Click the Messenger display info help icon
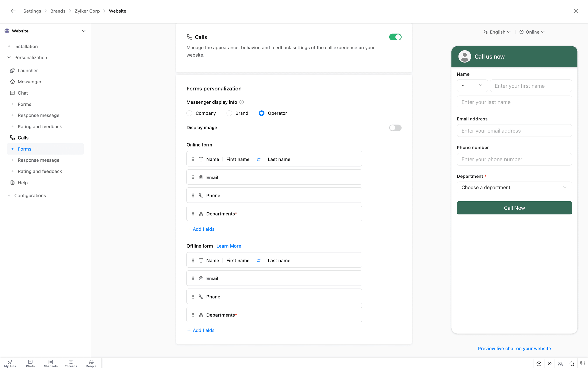 [x=241, y=102]
